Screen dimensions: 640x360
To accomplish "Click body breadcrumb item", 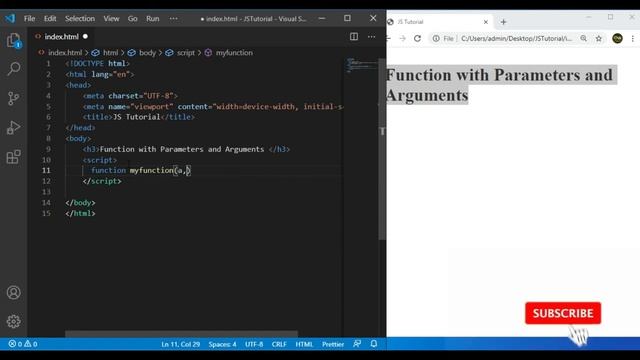I will 147,53.
